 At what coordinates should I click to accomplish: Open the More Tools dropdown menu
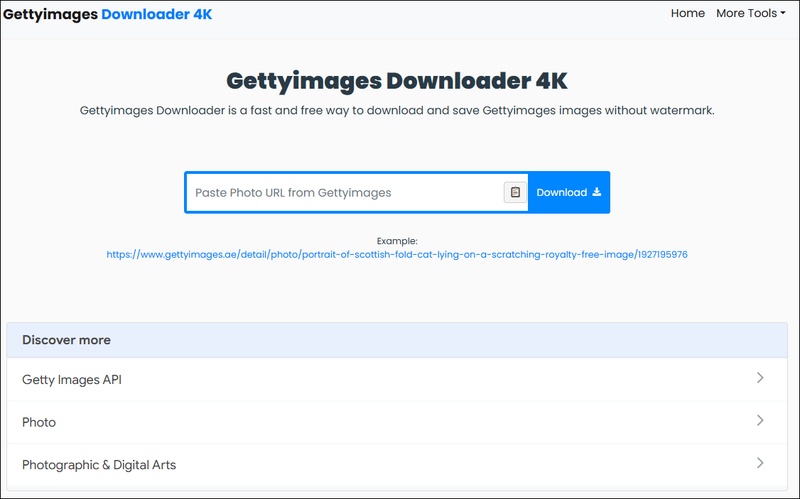[751, 13]
